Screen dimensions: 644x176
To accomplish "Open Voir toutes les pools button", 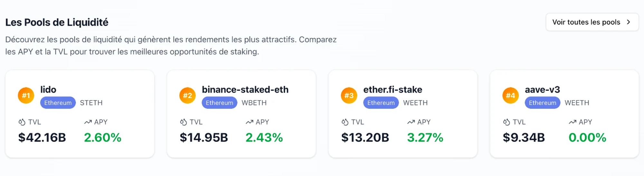I will click(x=592, y=22).
